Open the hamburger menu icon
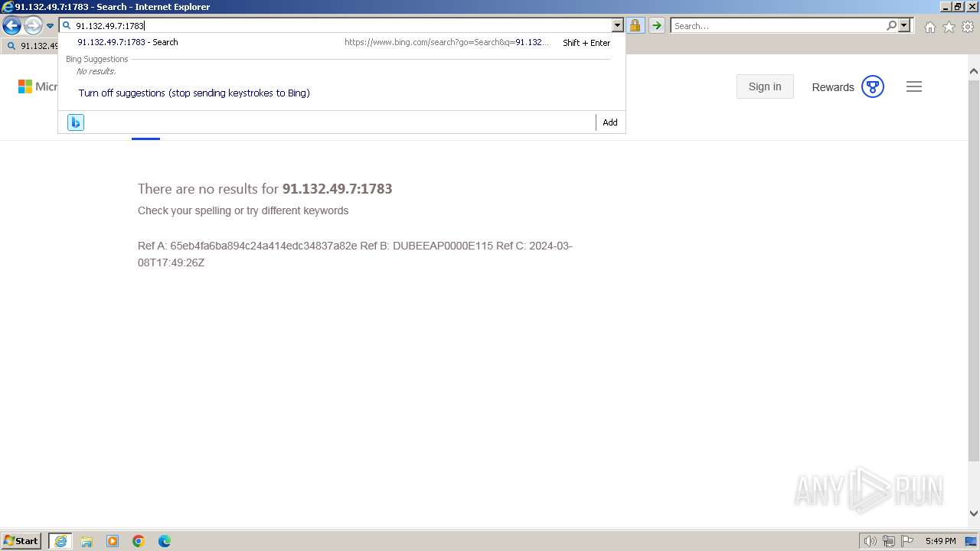Image resolution: width=980 pixels, height=551 pixels. [x=914, y=86]
